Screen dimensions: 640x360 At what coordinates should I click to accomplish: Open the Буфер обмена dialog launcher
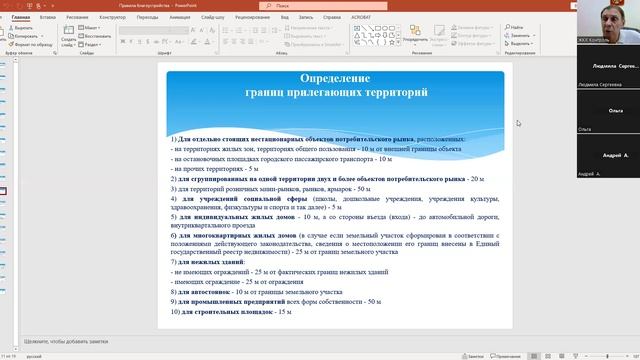(55, 53)
